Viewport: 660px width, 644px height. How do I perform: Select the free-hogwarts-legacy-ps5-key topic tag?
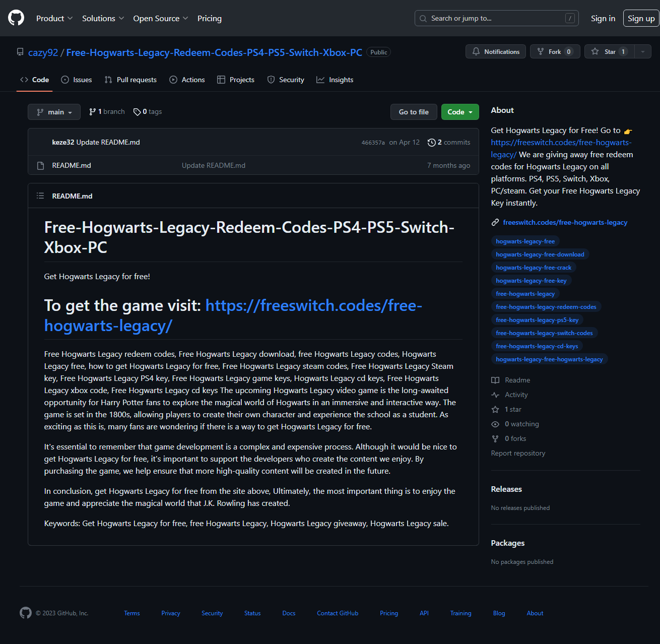[x=537, y=320]
